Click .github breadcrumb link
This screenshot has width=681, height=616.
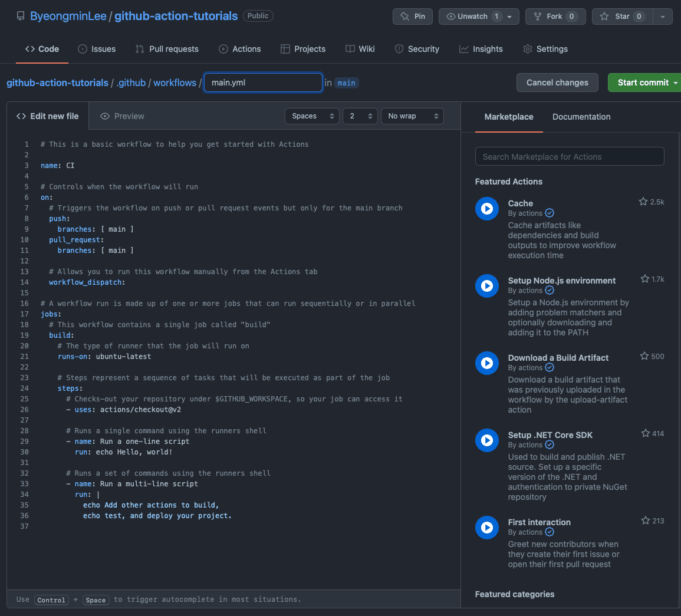[x=131, y=83]
